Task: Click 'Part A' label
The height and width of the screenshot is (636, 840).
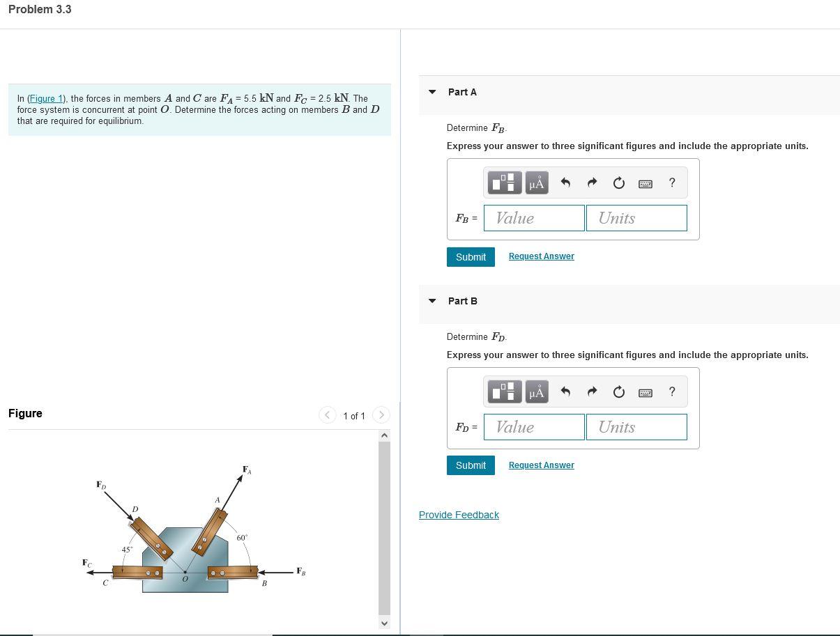Action: (x=462, y=92)
